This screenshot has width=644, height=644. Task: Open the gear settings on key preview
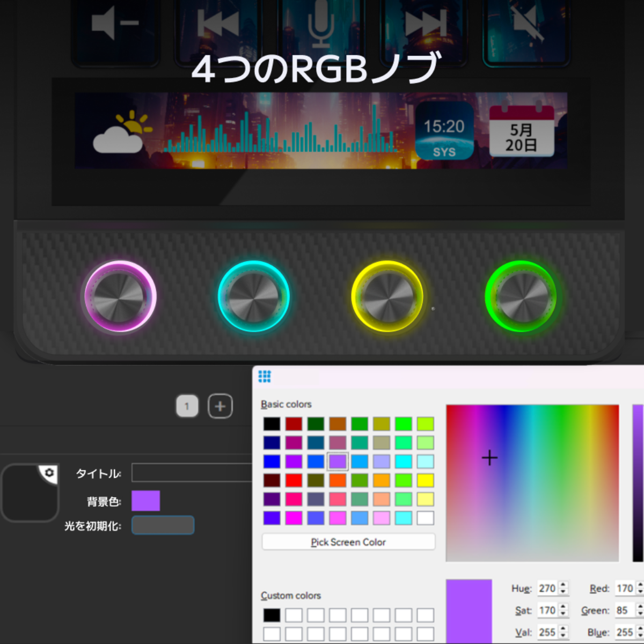tap(49, 473)
